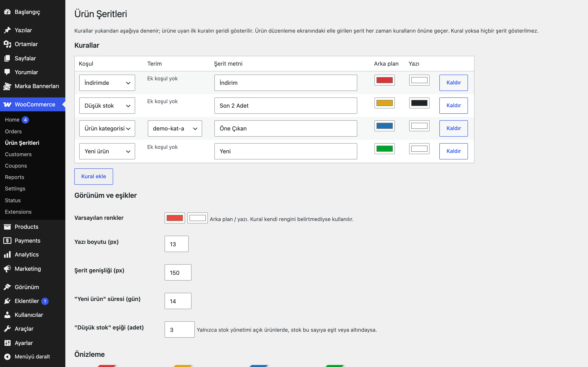Screen dimensions: 588x367
Task: Open Coupons in the WooCommerce submenu
Action: click(16, 166)
